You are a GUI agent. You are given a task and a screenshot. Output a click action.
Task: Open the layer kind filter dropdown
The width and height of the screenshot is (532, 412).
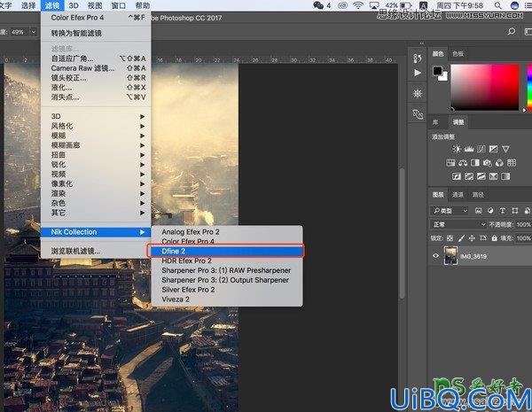click(x=450, y=211)
